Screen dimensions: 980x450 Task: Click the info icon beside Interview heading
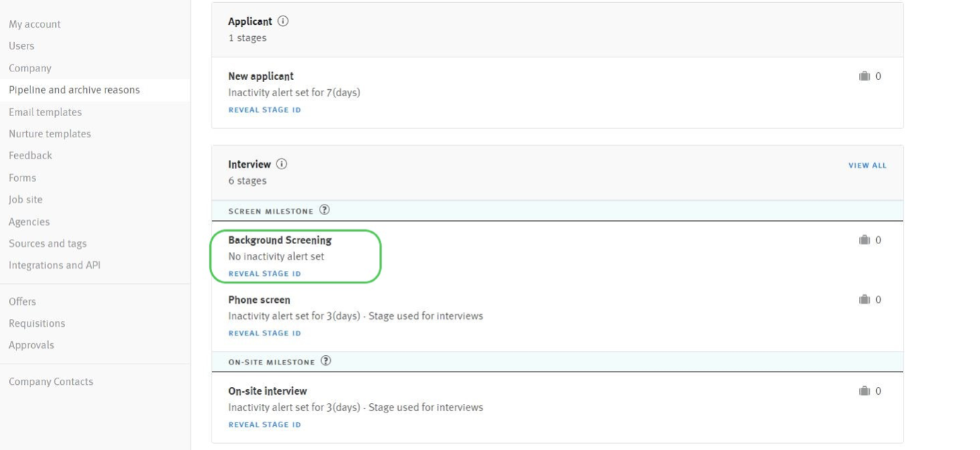click(x=282, y=164)
